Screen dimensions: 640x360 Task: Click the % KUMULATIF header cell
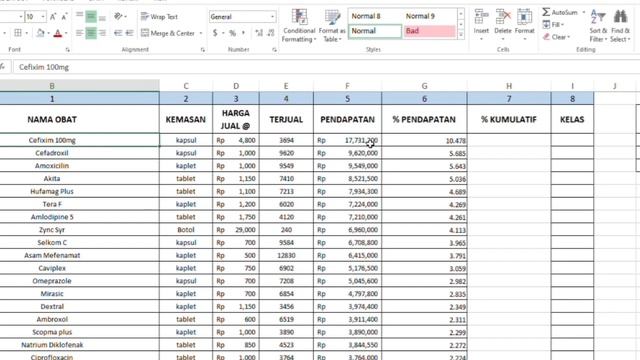[509, 120]
